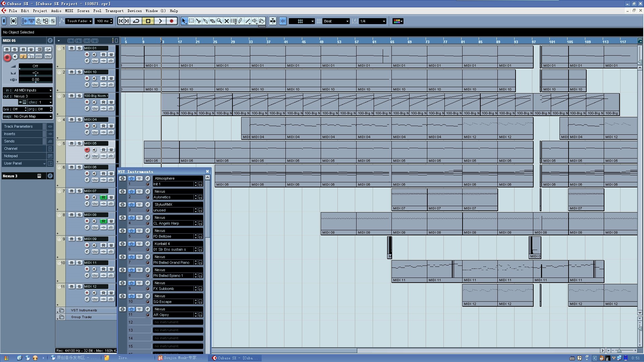Open the Snap mode grid dropdown
This screenshot has width=644, height=362.
click(302, 21)
